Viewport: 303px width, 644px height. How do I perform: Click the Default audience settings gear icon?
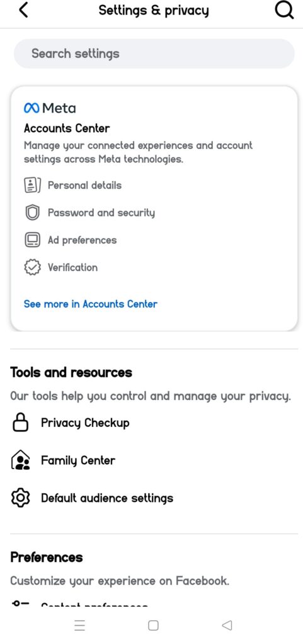tap(20, 498)
